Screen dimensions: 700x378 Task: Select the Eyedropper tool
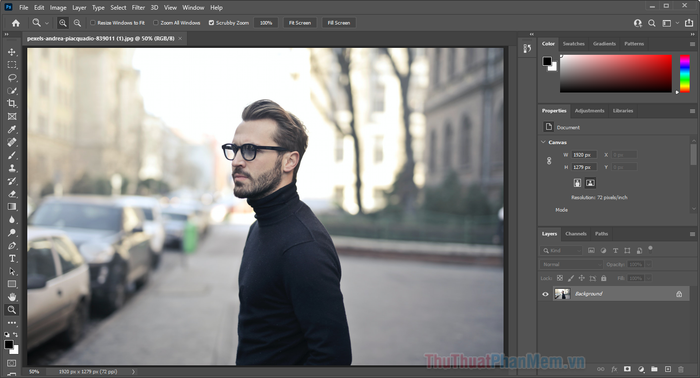pos(12,129)
